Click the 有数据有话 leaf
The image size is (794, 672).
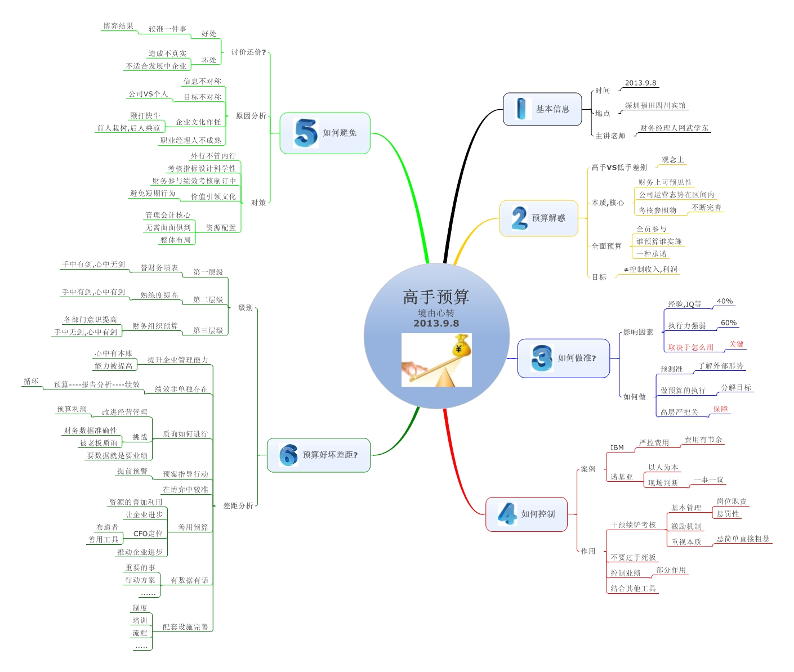pyautogui.click(x=189, y=580)
